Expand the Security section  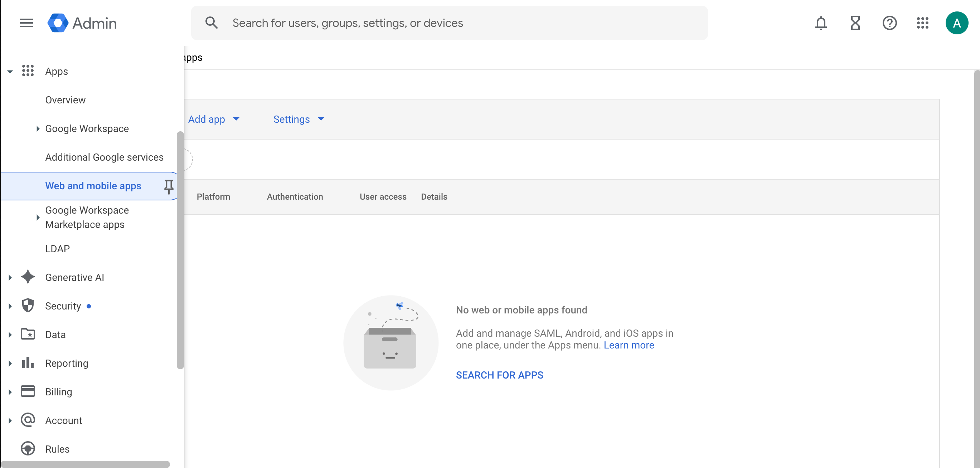point(10,306)
